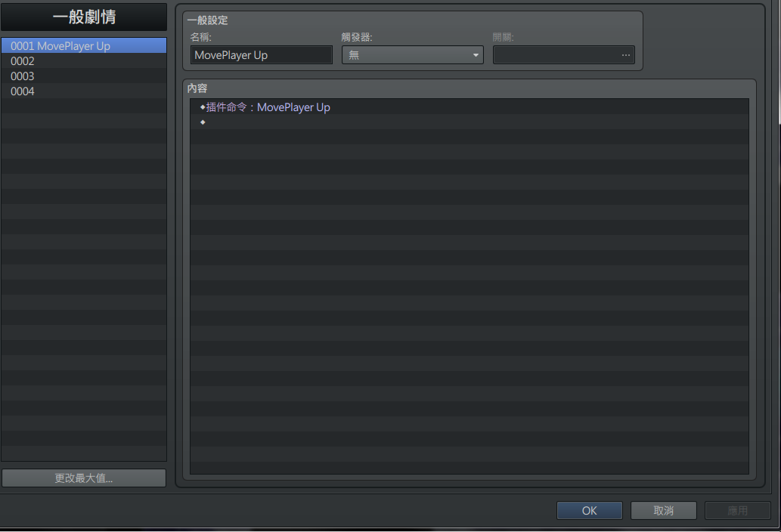Confirm with the OK button

pos(589,511)
